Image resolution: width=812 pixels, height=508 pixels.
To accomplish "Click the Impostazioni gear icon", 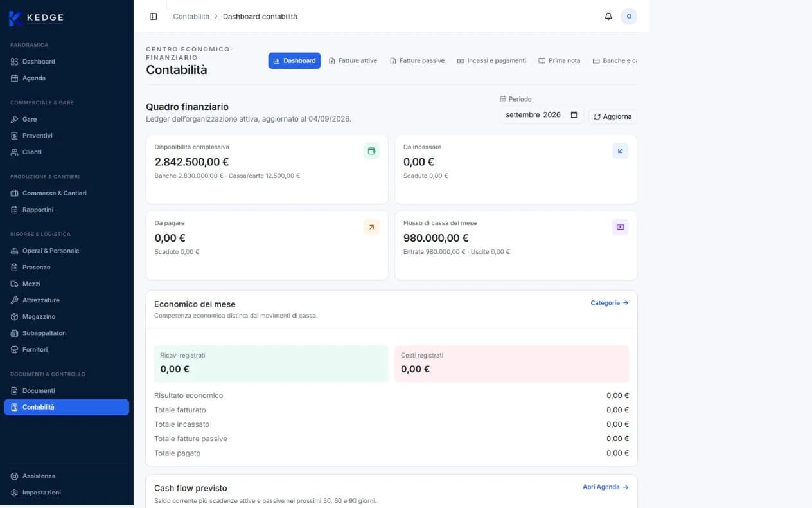I will 15,493.
